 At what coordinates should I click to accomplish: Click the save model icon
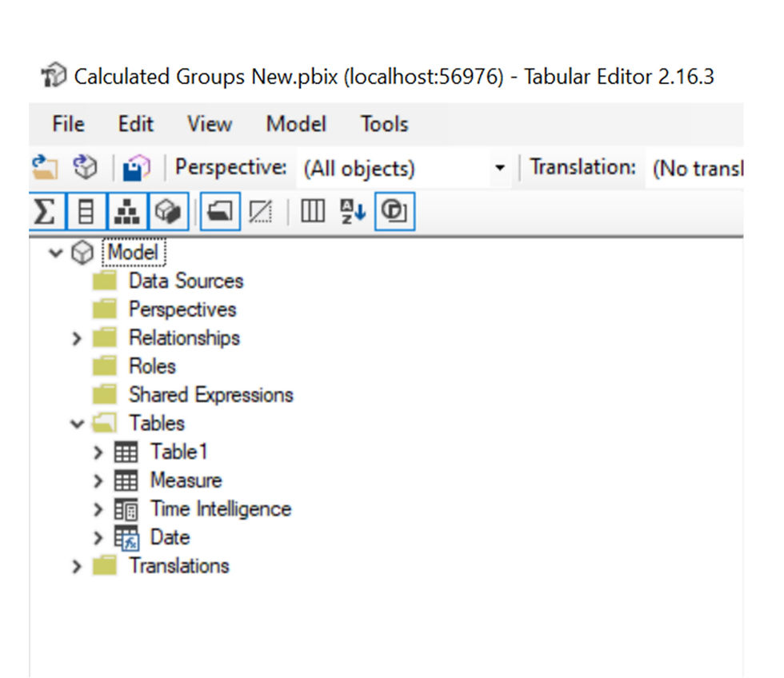(136, 167)
